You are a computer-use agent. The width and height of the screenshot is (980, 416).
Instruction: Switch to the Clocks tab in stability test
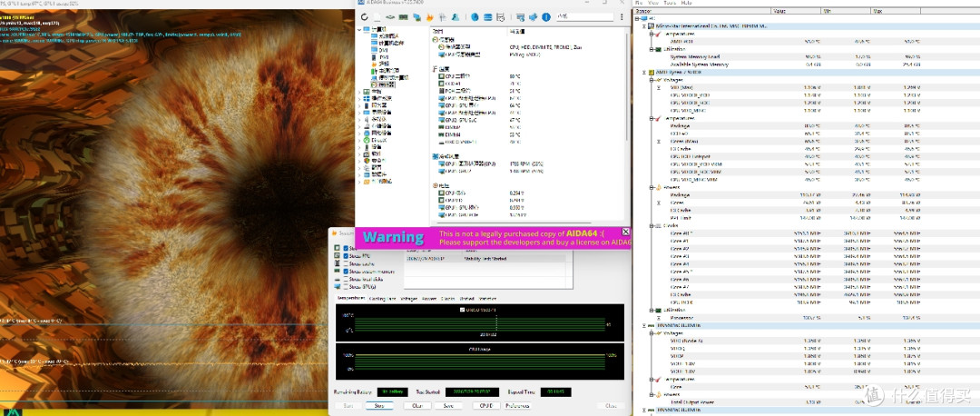pyautogui.click(x=447, y=299)
